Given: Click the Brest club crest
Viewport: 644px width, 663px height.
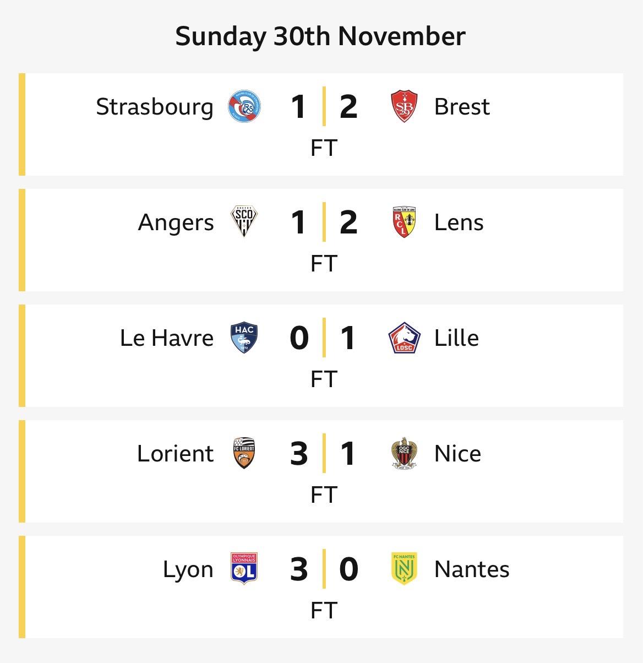Looking at the screenshot, I should pos(404,107).
